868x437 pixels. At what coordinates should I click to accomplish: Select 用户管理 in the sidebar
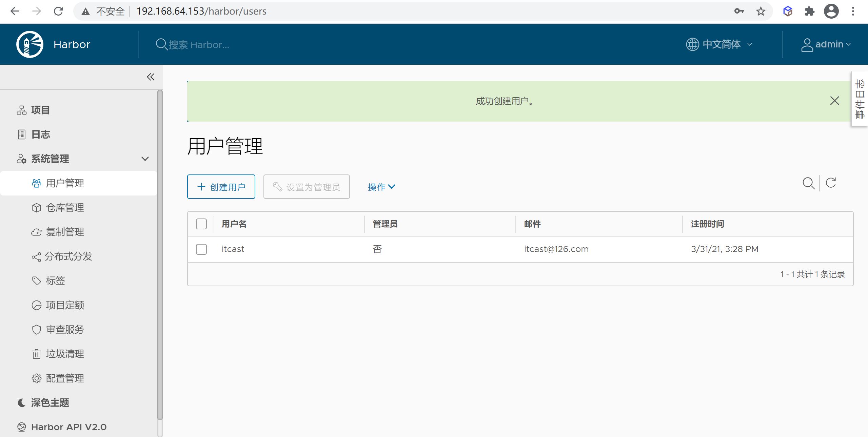coord(65,183)
